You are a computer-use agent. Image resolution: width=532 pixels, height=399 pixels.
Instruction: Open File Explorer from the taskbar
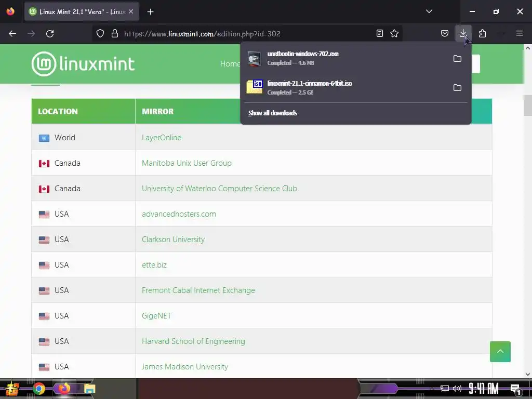tap(89, 389)
